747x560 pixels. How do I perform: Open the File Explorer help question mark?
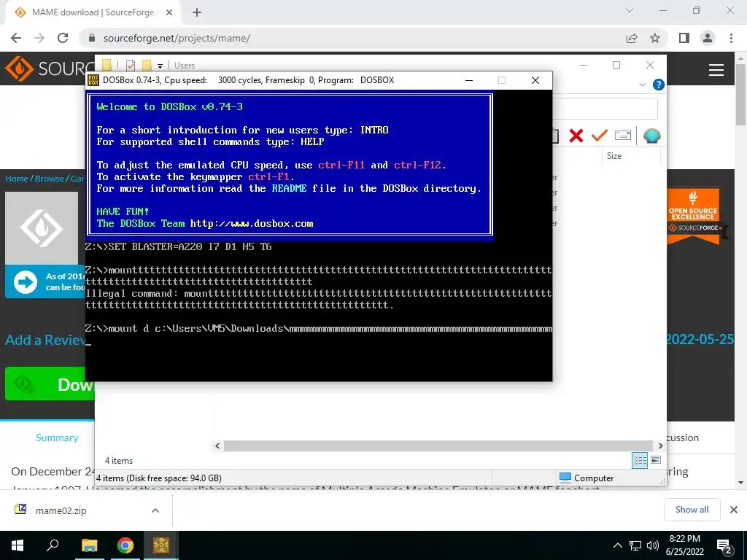(x=659, y=85)
